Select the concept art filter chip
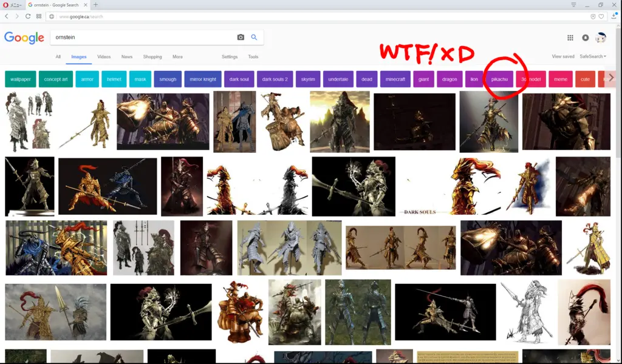This screenshot has width=622, height=364. click(56, 79)
